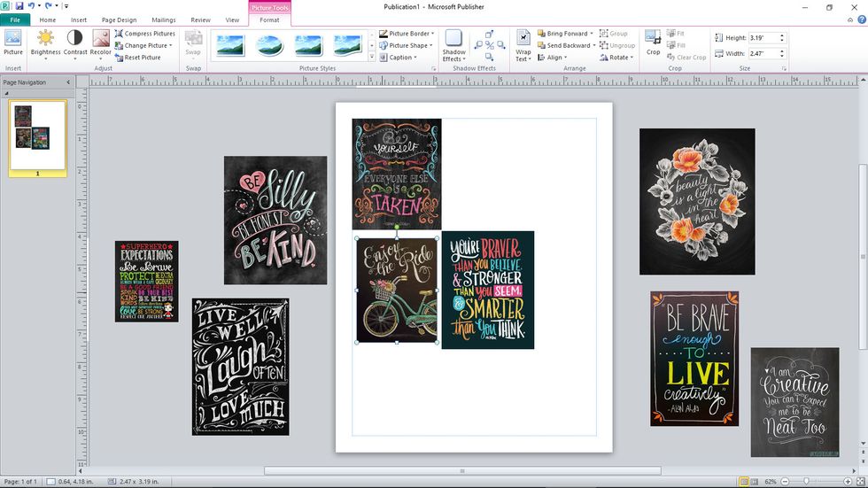
Task: Open the Brightness adjustment menu
Action: click(45, 43)
